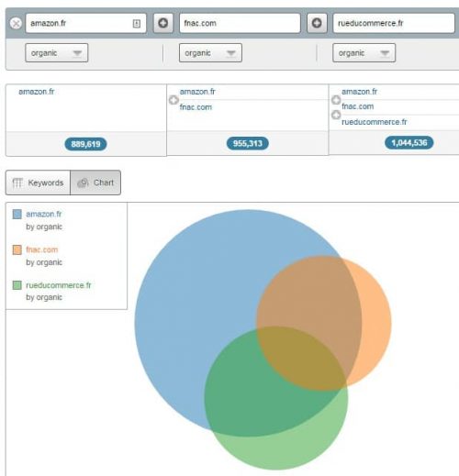Screen dimensions: 459x476
Task: Click the green rueducommerce.fr legend swatch
Action: (x=17, y=285)
